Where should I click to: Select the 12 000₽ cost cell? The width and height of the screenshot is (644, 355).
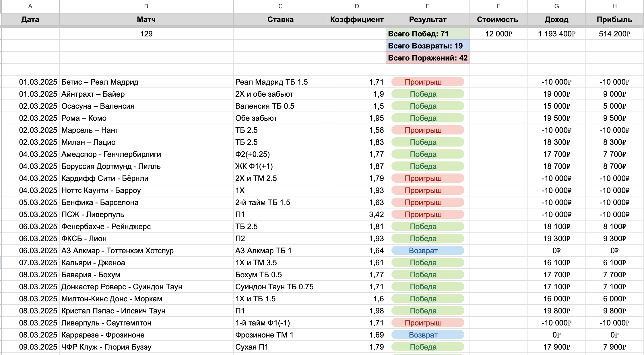click(x=498, y=34)
